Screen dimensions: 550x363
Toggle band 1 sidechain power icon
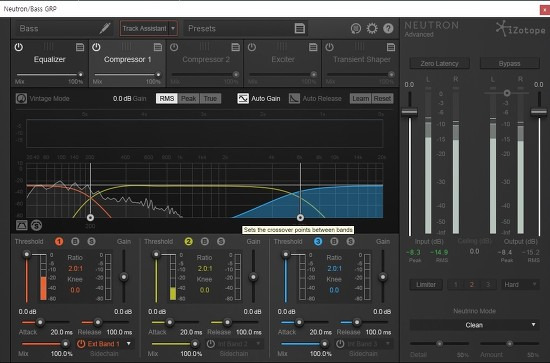[x=81, y=344]
